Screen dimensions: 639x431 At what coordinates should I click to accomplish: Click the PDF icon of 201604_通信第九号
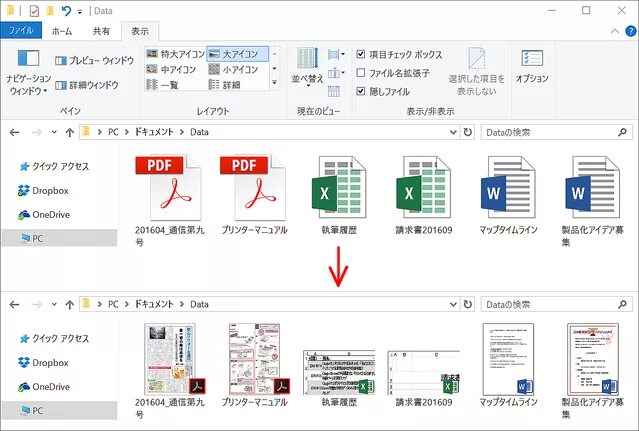point(169,188)
